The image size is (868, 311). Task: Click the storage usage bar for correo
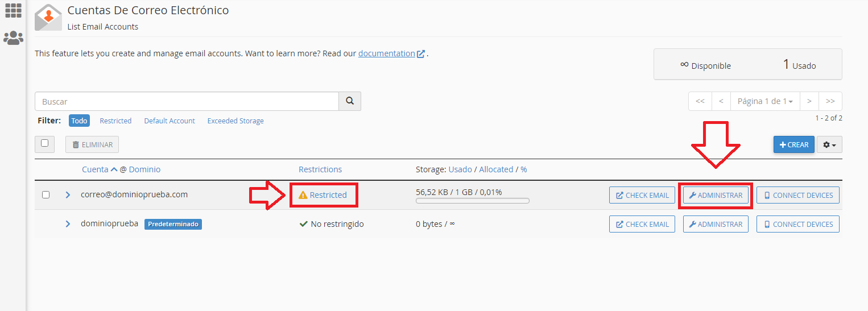click(472, 201)
